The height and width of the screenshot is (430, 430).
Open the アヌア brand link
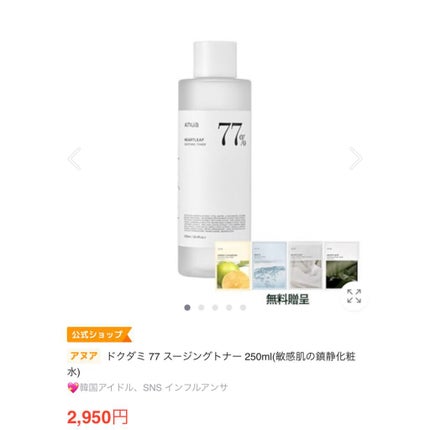84,356
